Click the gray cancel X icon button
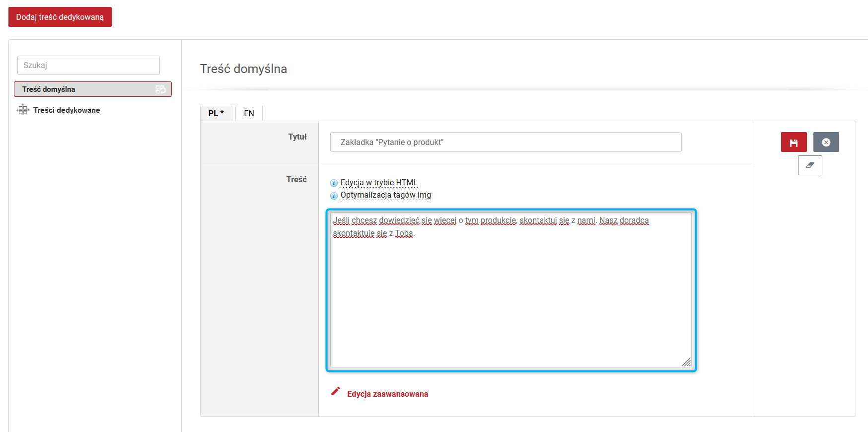Image resolution: width=868 pixels, height=432 pixels. click(x=826, y=142)
